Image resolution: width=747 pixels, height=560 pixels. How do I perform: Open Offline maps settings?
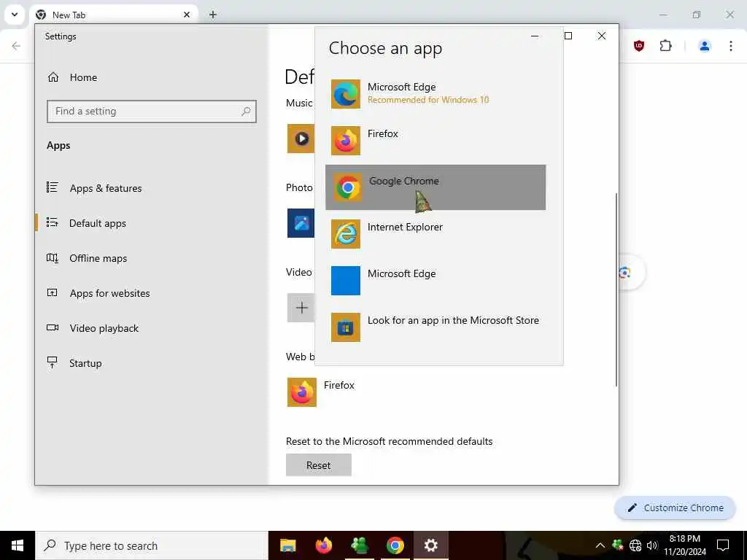pyautogui.click(x=152, y=258)
